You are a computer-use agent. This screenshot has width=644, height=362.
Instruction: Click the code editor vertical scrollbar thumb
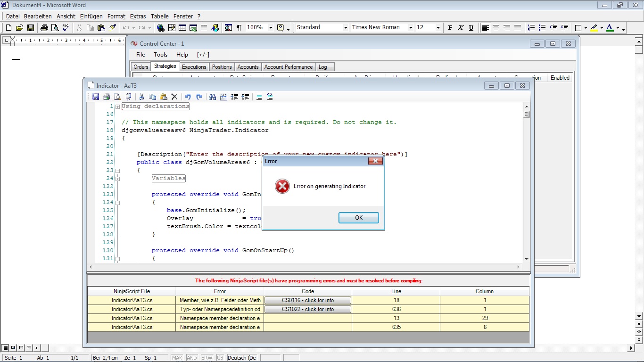pyautogui.click(x=527, y=114)
